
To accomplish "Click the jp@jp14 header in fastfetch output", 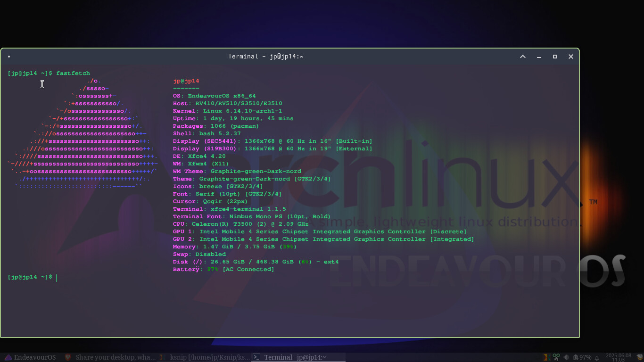I will [186, 81].
